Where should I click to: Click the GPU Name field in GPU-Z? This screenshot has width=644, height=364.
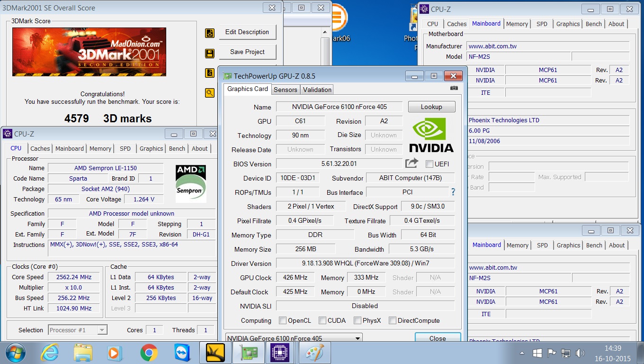(339, 107)
